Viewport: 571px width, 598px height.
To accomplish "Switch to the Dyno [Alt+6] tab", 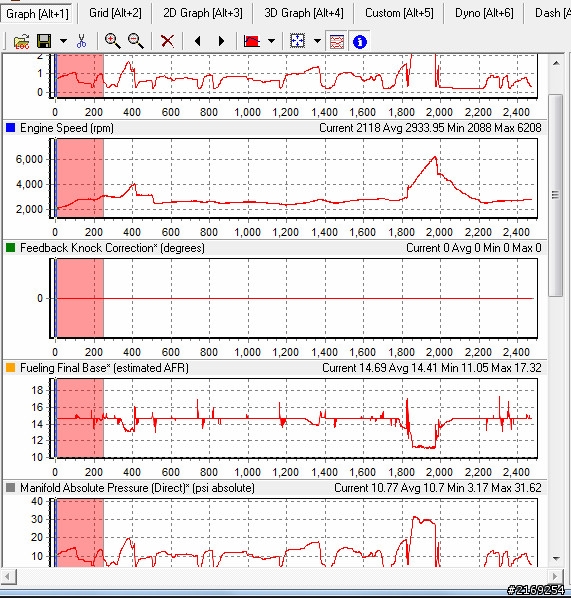I will pos(484,13).
